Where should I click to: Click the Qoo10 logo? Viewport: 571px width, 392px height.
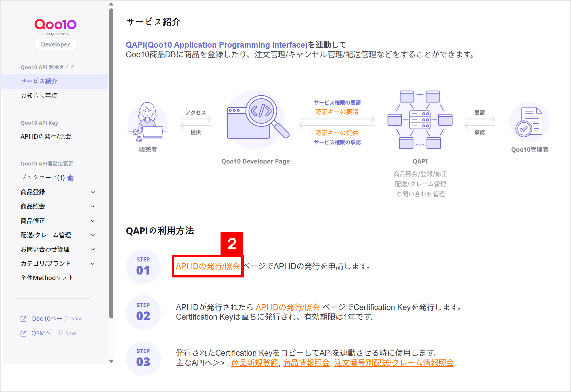[55, 25]
